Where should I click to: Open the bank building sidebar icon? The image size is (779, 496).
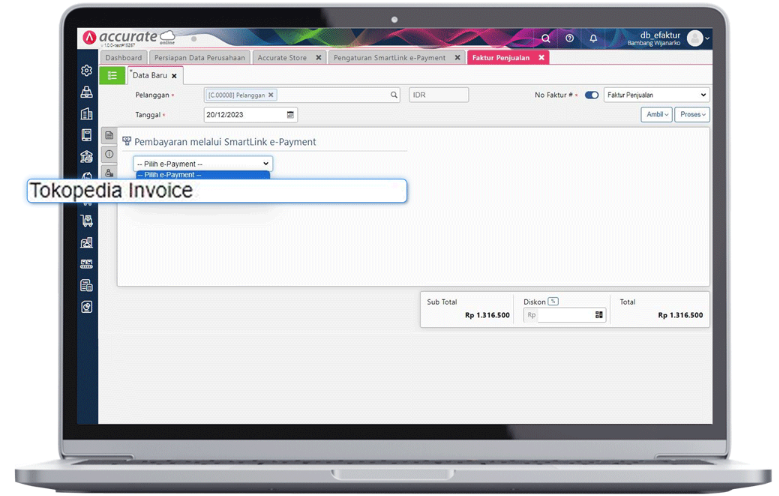[x=86, y=157]
